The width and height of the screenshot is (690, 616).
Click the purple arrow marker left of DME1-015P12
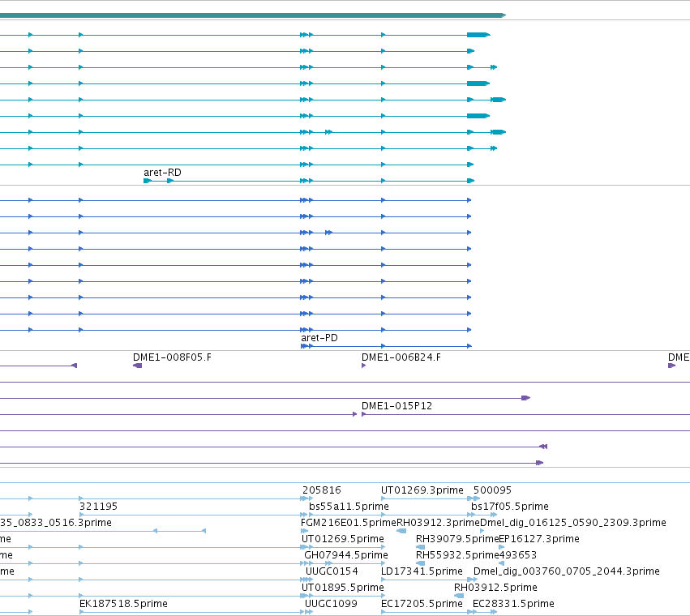354,414
